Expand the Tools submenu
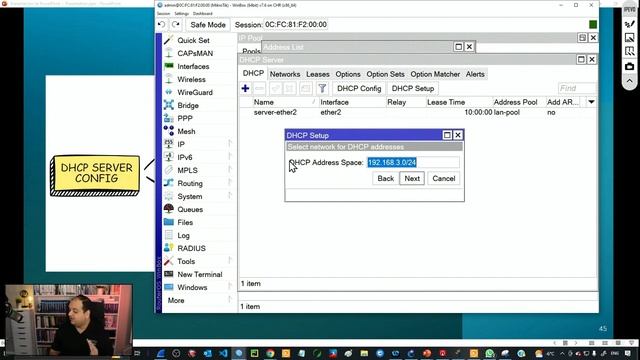The height and width of the screenshot is (360, 640). 186,262
